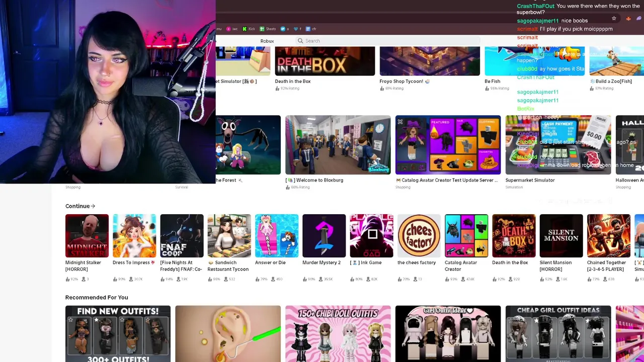Click the Death in the Box title link
The width and height of the screenshot is (644, 362).
pos(293,81)
